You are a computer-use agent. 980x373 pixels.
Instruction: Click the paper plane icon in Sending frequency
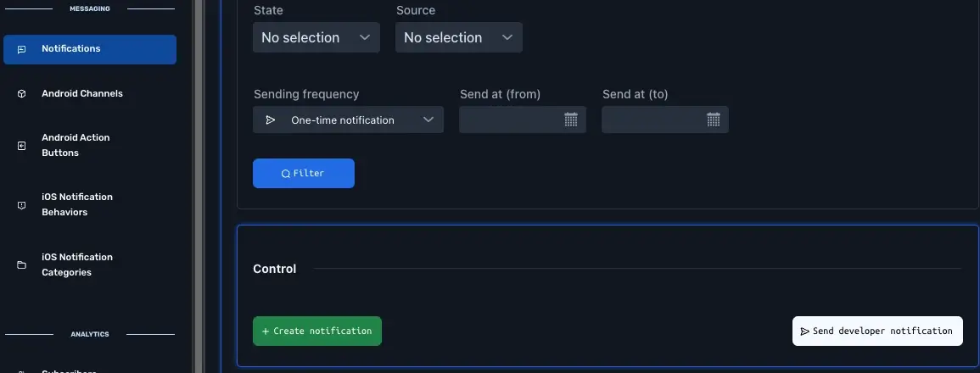[x=271, y=120]
